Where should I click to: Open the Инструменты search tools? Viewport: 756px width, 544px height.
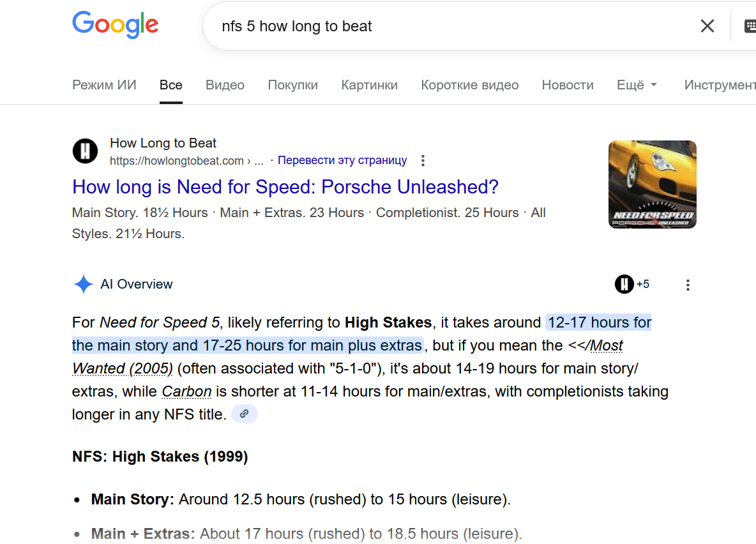720,86
